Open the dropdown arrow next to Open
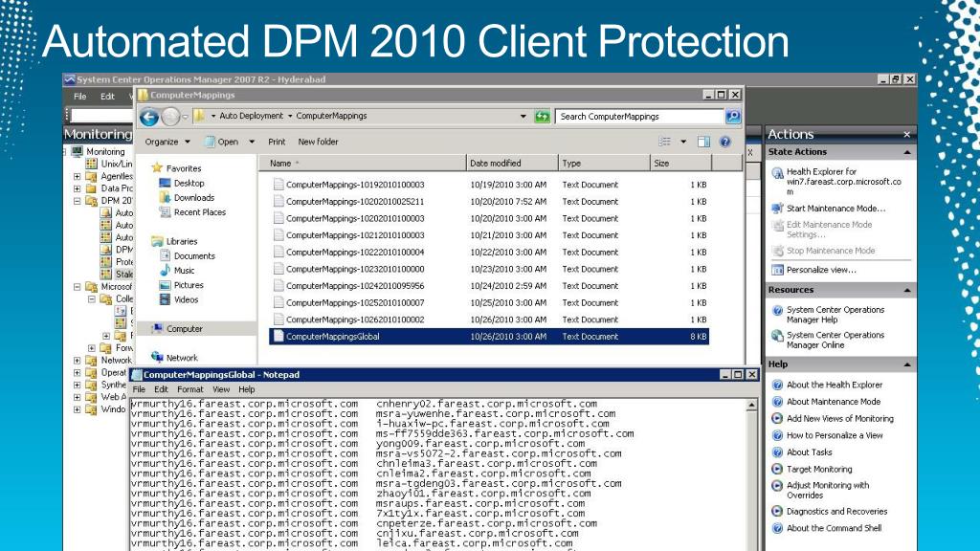The width and height of the screenshot is (980, 551). coord(252,142)
